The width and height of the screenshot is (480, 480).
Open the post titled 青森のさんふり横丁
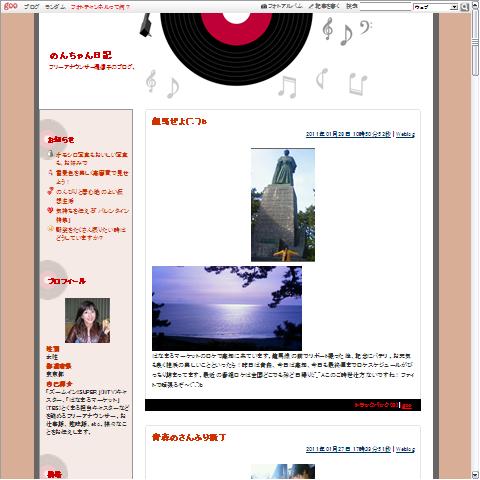[x=189, y=437]
